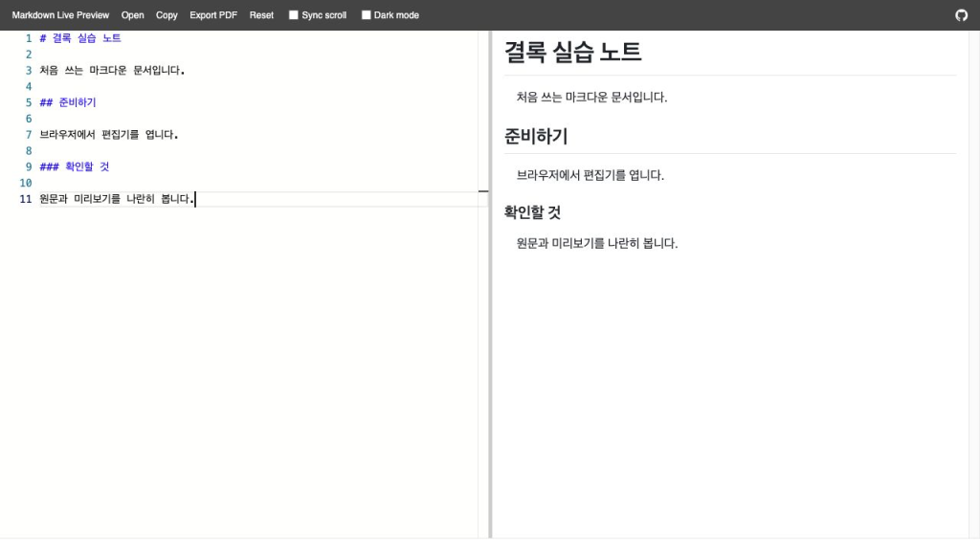This screenshot has height=551, width=980.
Task: Enable the Dark mode checkbox
Action: pyautogui.click(x=367, y=15)
